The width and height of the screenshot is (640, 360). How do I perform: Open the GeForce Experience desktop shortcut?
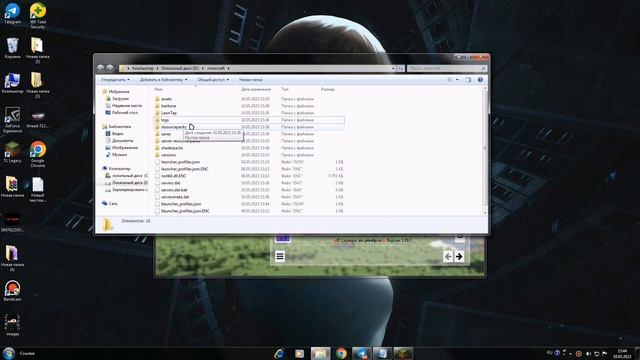(x=12, y=120)
